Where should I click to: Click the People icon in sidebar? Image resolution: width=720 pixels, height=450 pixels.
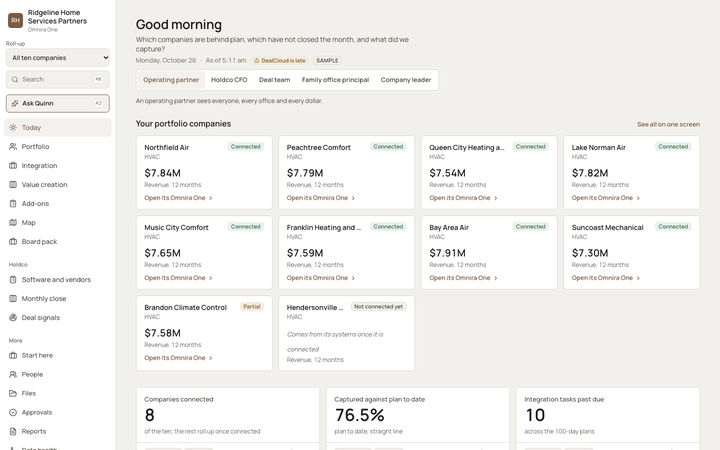coord(13,374)
